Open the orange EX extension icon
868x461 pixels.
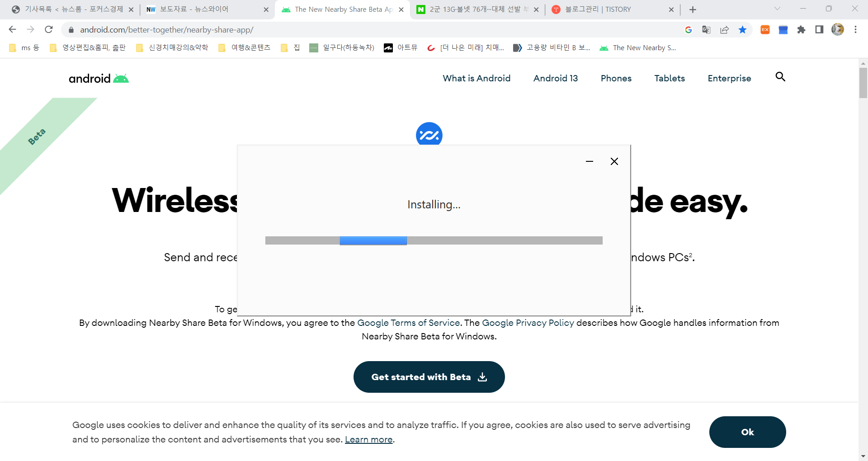(x=765, y=30)
